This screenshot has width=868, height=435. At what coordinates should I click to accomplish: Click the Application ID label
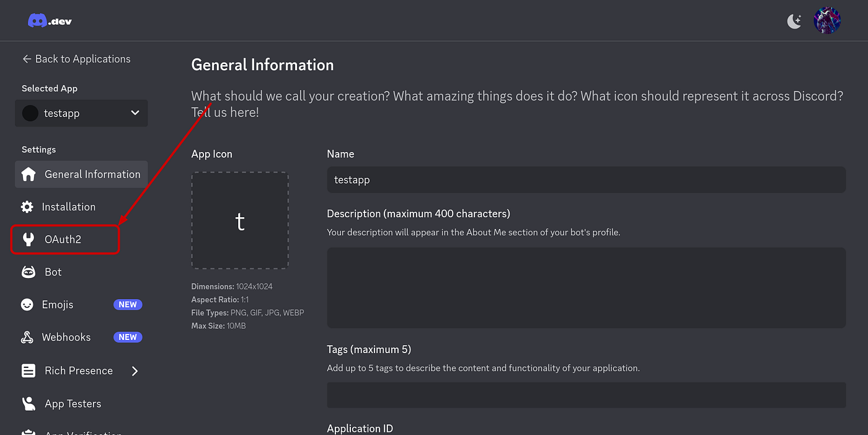(360, 429)
